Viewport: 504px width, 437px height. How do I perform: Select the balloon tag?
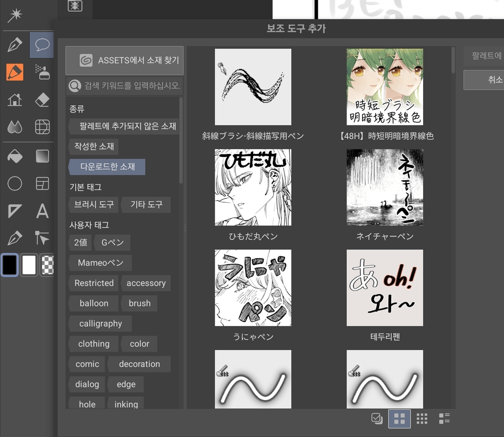[93, 303]
